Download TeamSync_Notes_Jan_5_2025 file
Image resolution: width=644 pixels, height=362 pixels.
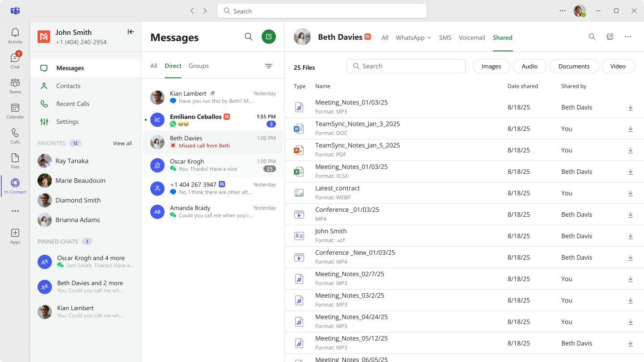tap(631, 150)
